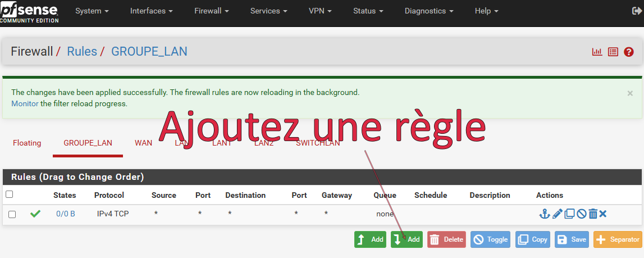Image resolution: width=644 pixels, height=258 pixels.
Task: Switch to the WAN rules tab
Action: [143, 143]
